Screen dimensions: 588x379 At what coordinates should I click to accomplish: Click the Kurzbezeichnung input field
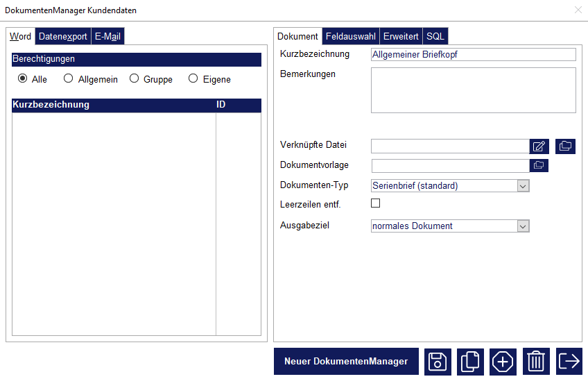473,54
